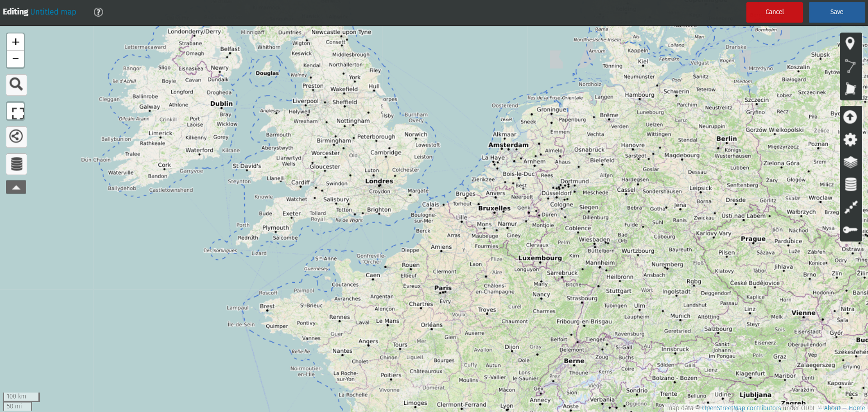Image resolution: width=868 pixels, height=412 pixels.
Task: Click the Munich label on map
Action: point(680,316)
